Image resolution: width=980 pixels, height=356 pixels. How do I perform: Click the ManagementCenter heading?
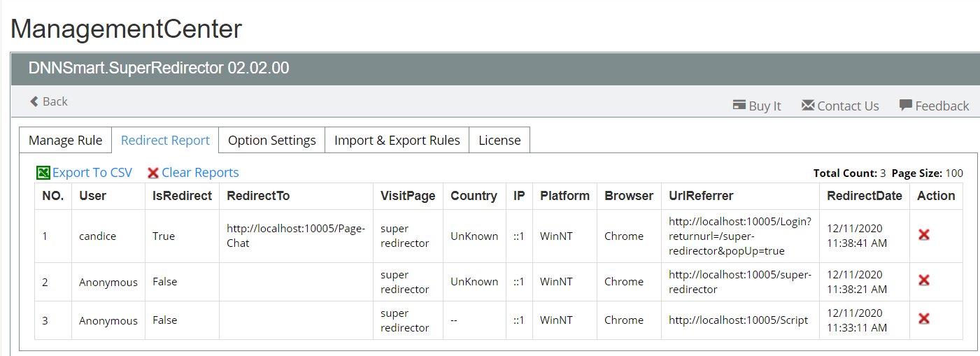(127, 29)
